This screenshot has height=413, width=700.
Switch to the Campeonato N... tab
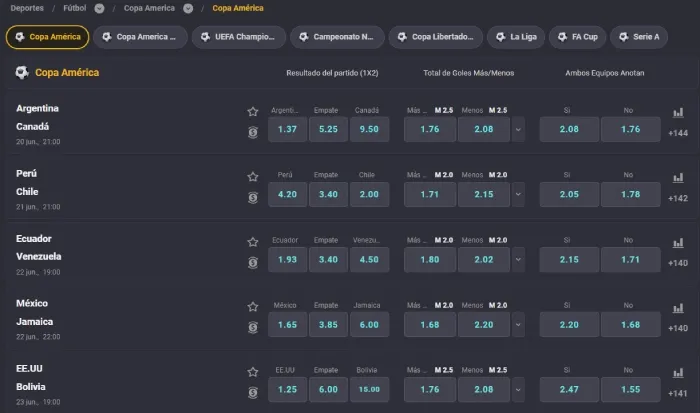337,37
